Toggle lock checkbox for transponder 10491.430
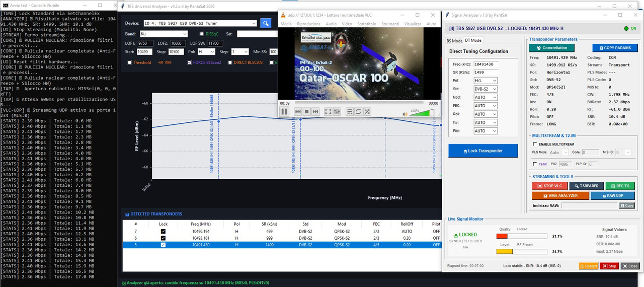This screenshot has width=644, height=287. click(x=163, y=245)
